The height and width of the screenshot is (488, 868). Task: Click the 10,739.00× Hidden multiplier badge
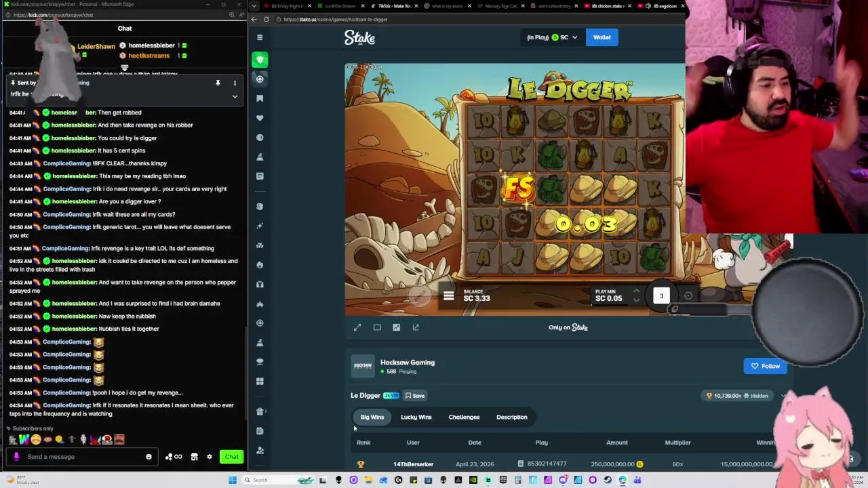(x=737, y=396)
